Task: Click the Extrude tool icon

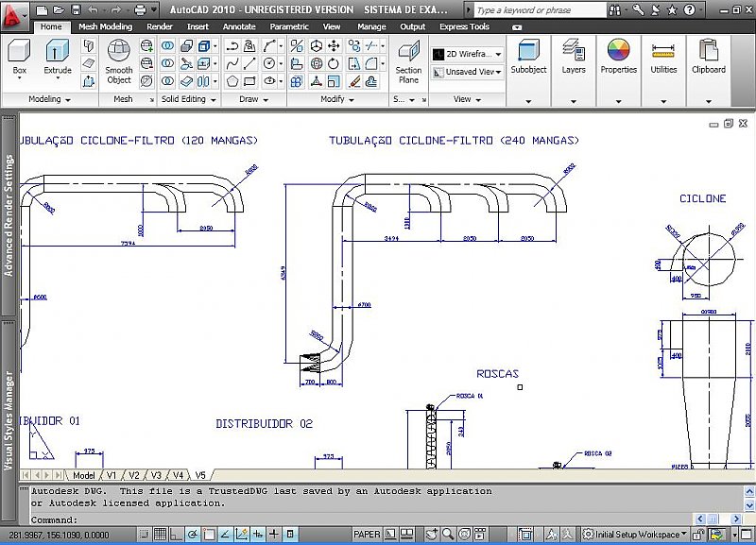Action: (58, 57)
